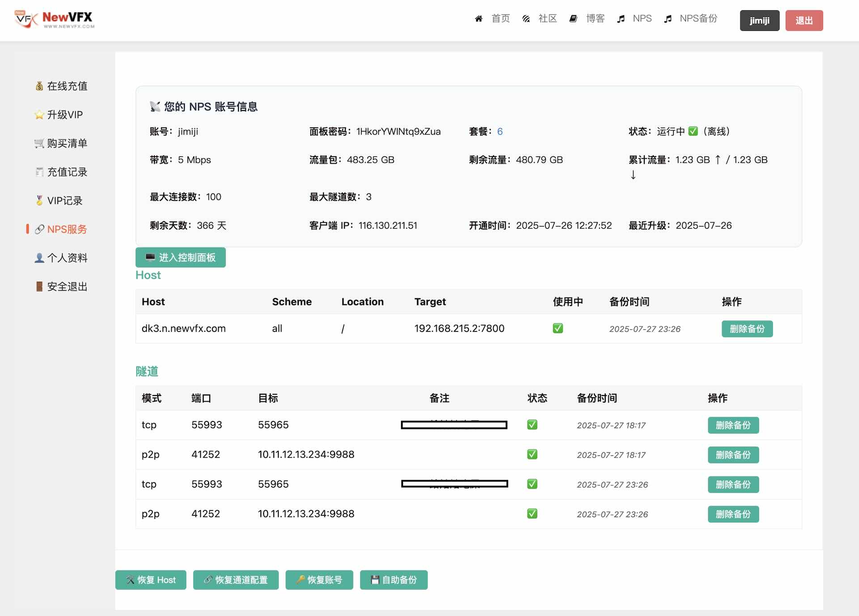859x616 pixels.
Task: Click the green running status check icon
Action: 693,131
